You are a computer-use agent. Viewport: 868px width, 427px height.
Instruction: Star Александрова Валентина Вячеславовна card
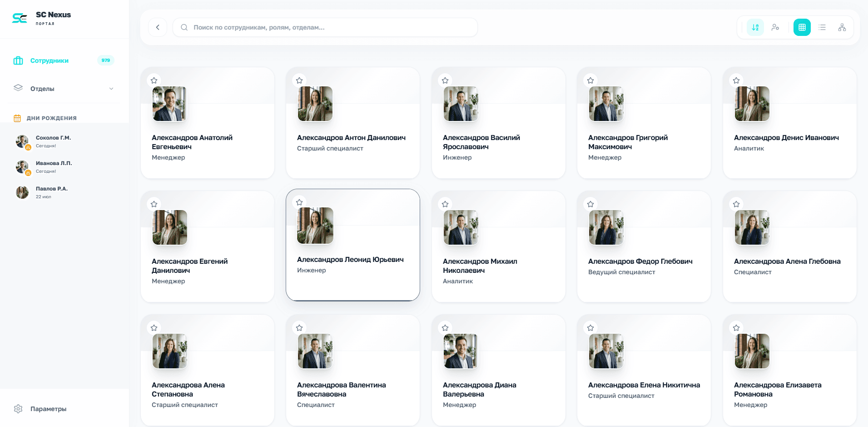[299, 328]
